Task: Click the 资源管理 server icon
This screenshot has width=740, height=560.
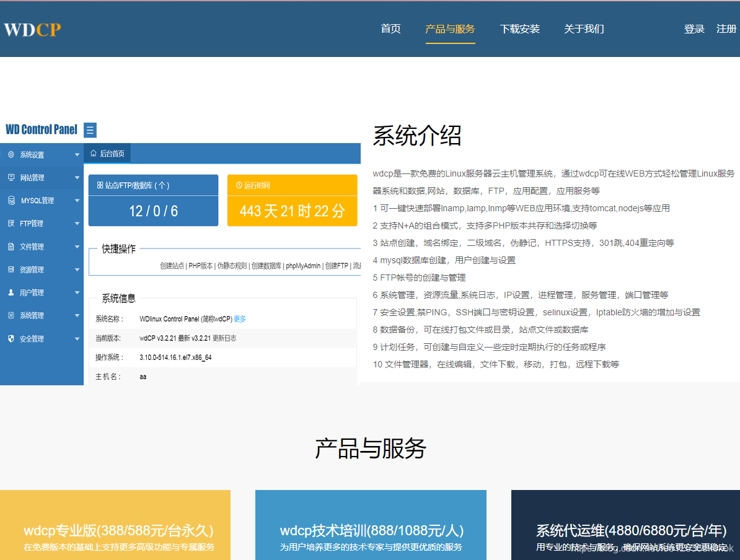Action: [x=11, y=269]
